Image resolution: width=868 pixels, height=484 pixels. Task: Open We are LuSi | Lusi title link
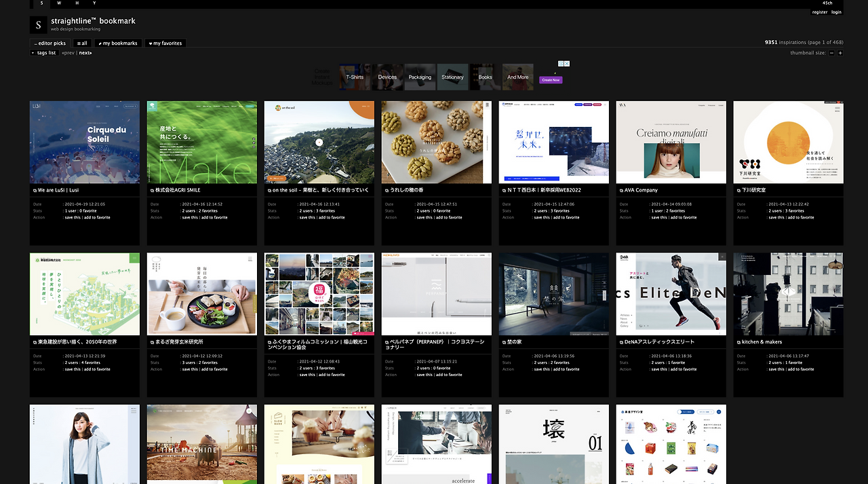coord(58,190)
